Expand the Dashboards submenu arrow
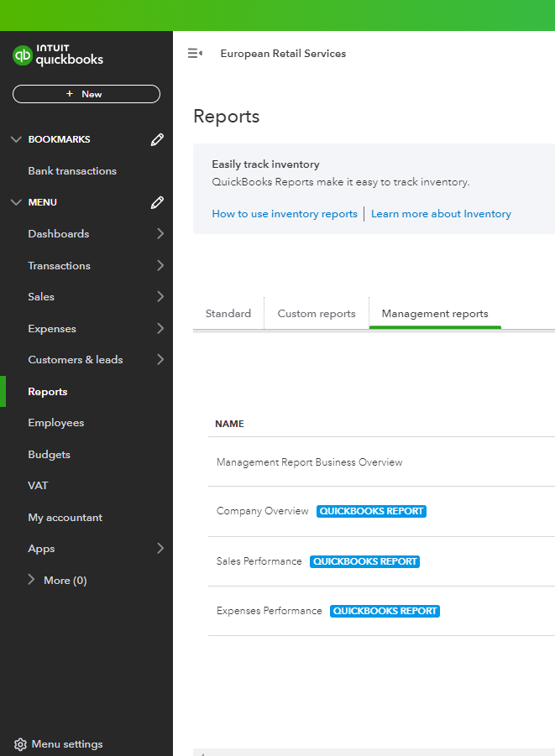This screenshot has width=555, height=756. (160, 234)
